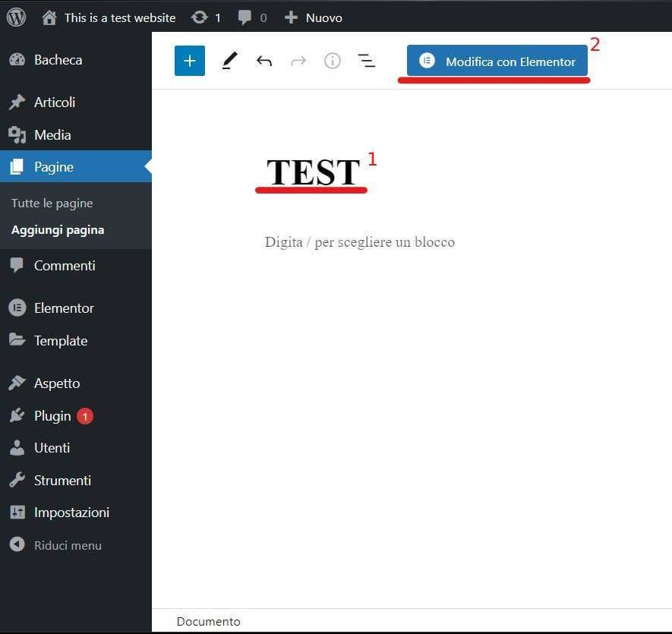Open the document details info icon

tap(332, 61)
